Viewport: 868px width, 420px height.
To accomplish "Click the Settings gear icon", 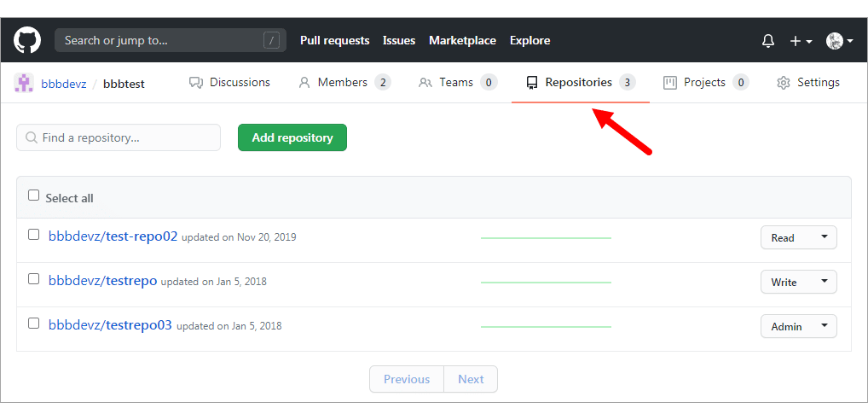I will (x=783, y=83).
